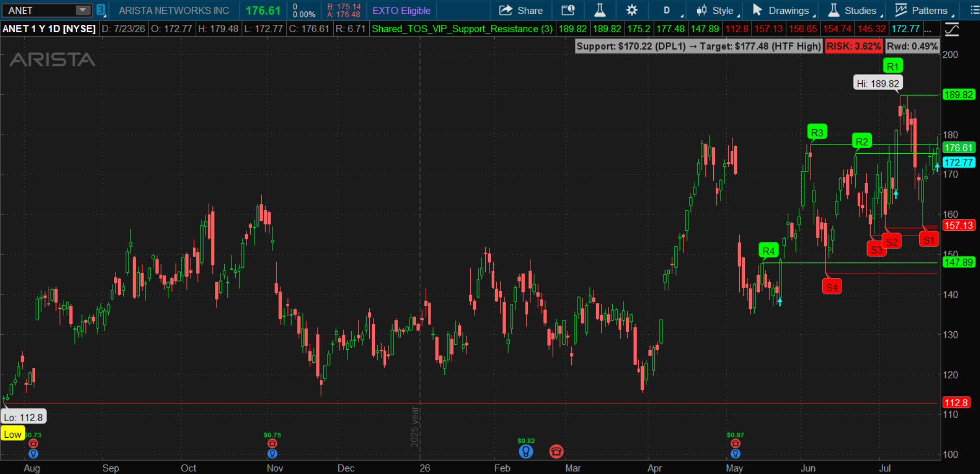Click the blue lightbulb event icon near Feb
Screen dimensions: 980x474
[526, 452]
